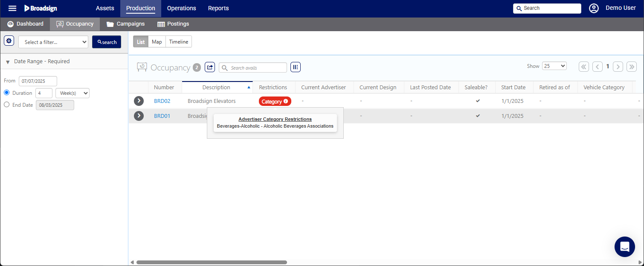The image size is (644, 266).
Task: Switch to the Dashboard tab
Action: click(x=25, y=24)
